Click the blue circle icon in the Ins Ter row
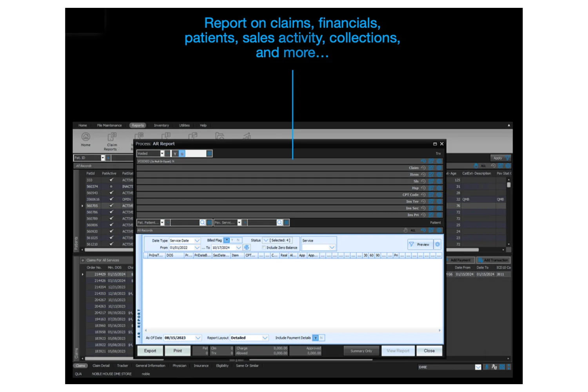 439,201
